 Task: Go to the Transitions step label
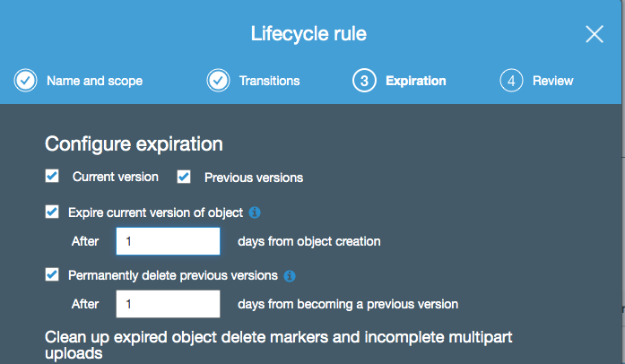click(x=269, y=81)
